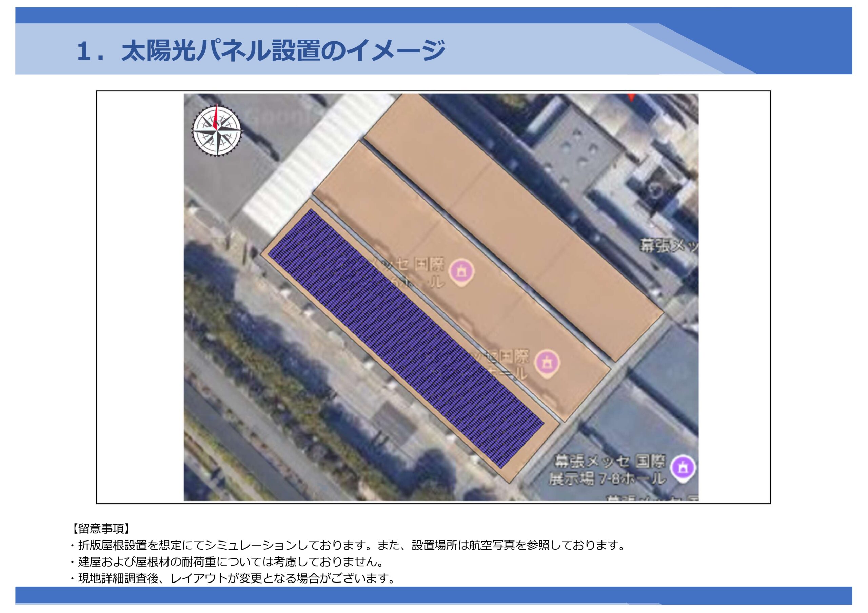Viewport: 868px width, 613px height.
Task: Click the lower pink map pin near ホール label
Action: coord(547,363)
